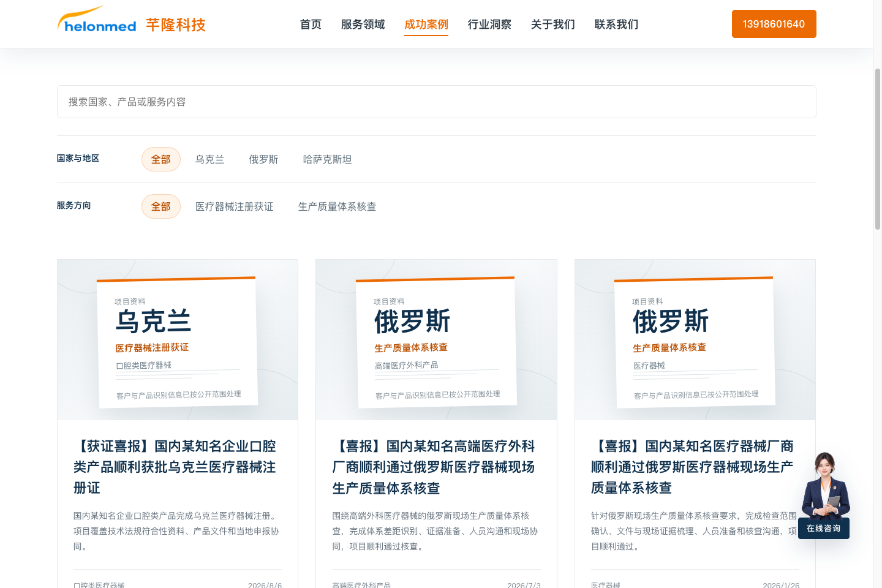
Task: Select 全部 in the 国家与地区 filter
Action: [x=161, y=159]
